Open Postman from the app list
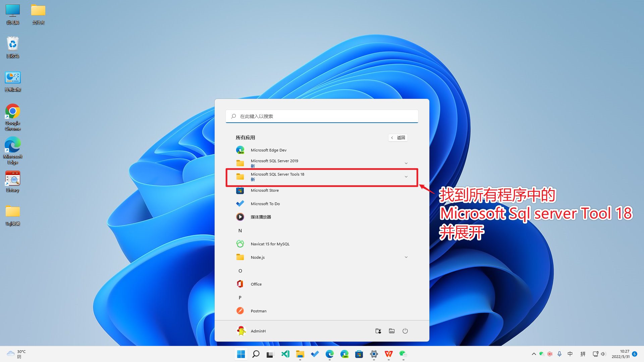The height and width of the screenshot is (362, 644). pos(321,311)
